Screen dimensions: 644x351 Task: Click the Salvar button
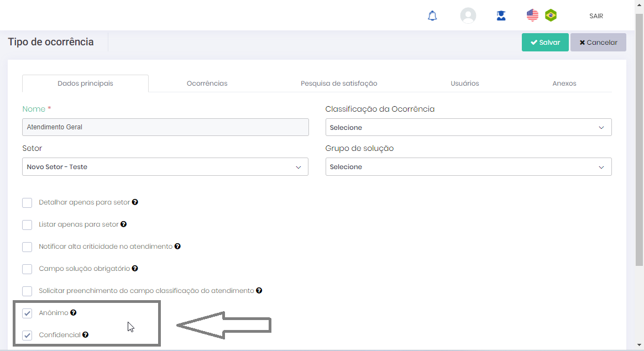coord(545,43)
